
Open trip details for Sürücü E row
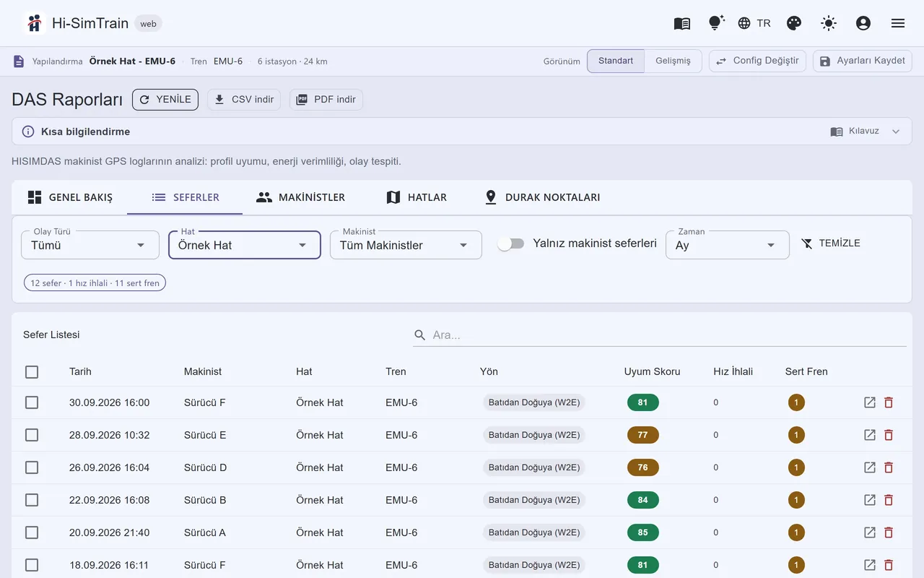870,435
